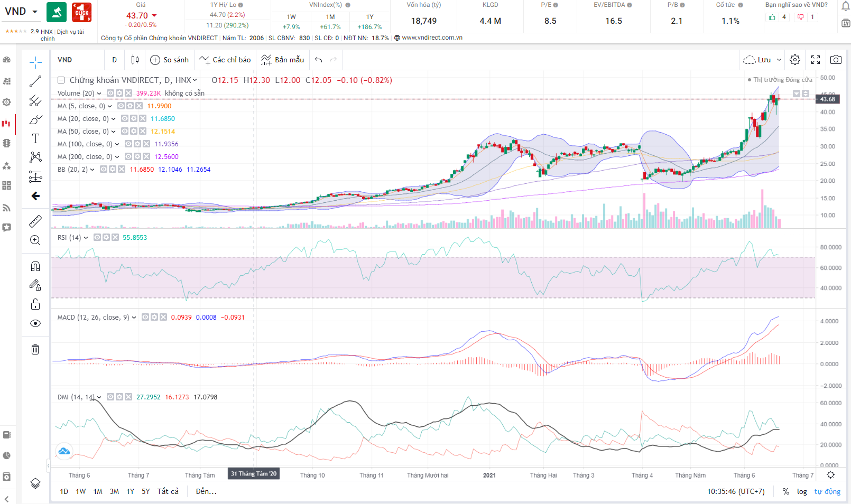Click the Lưu save chart button
Viewport: 851px width, 504px height.
pyautogui.click(x=757, y=60)
